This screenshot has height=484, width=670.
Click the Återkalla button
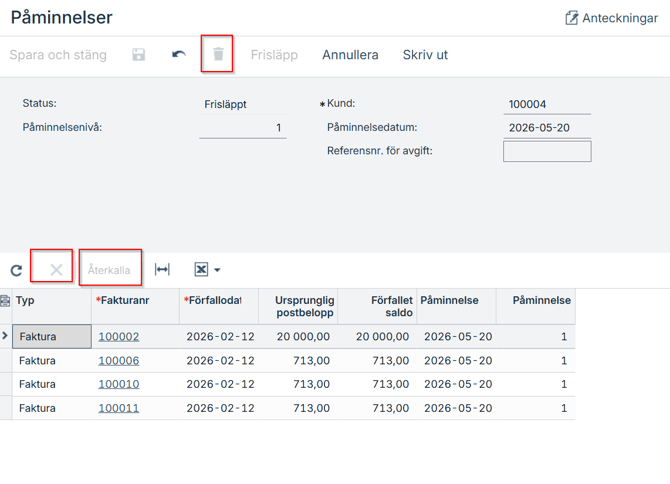[x=109, y=270]
